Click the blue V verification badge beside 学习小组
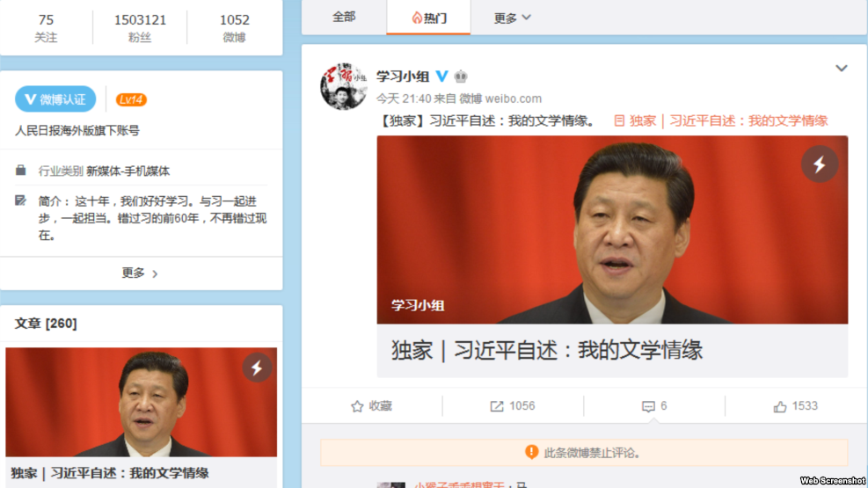This screenshot has height=488, width=868. 441,76
